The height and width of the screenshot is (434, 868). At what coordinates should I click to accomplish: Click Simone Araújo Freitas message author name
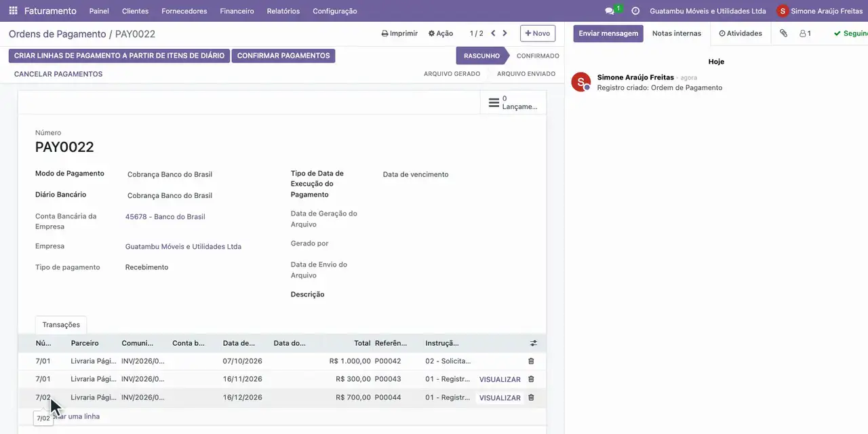(x=635, y=77)
